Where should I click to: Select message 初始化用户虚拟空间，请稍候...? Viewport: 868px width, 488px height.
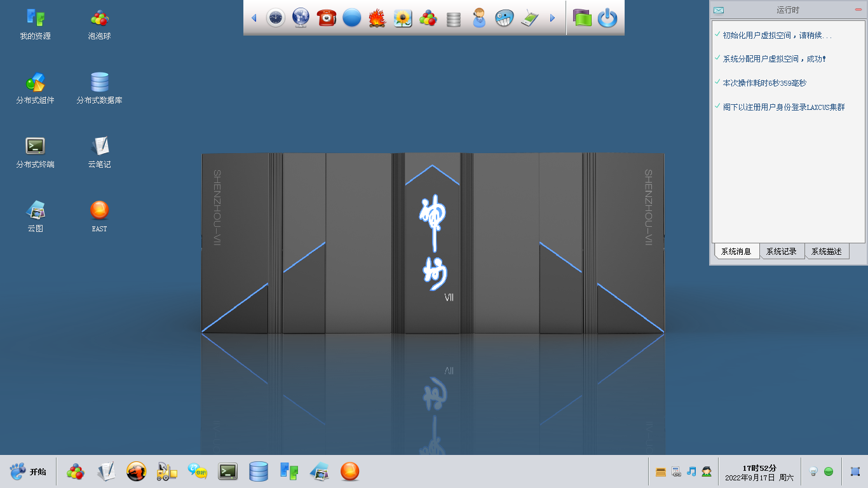778,36
